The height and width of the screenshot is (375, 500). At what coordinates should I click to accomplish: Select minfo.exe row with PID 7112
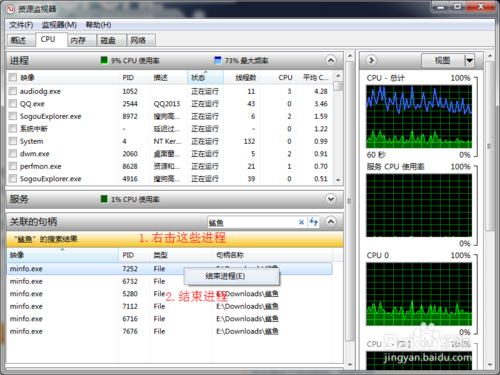pyautogui.click(x=169, y=306)
